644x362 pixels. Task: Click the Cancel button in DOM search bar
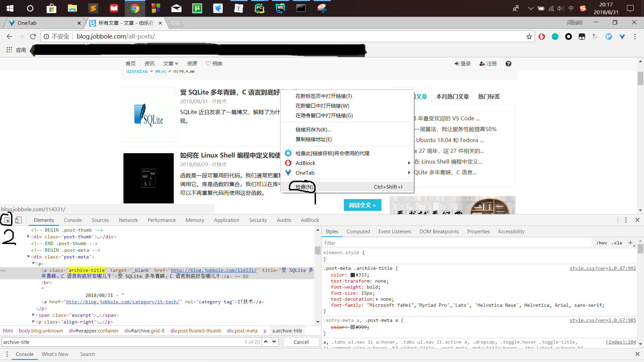301,342
